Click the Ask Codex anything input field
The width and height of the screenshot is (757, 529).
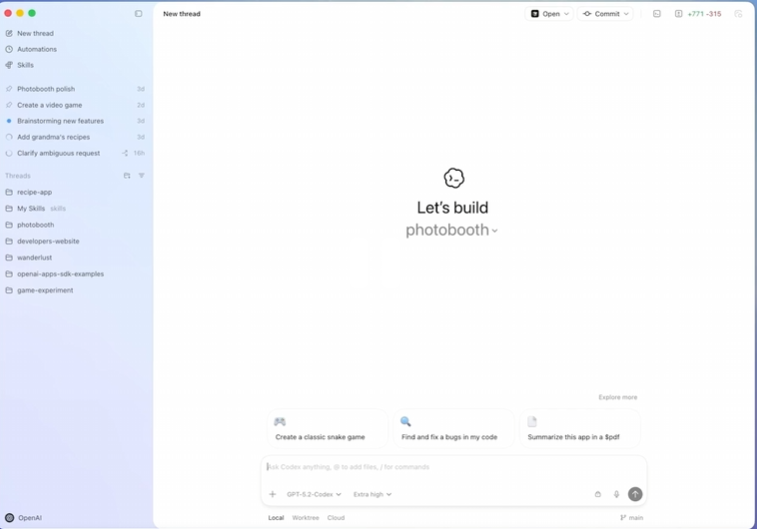pos(454,467)
